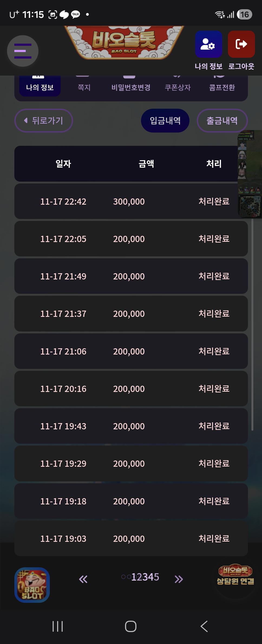Go to next pages with » arrow
The image size is (262, 644).
click(179, 579)
